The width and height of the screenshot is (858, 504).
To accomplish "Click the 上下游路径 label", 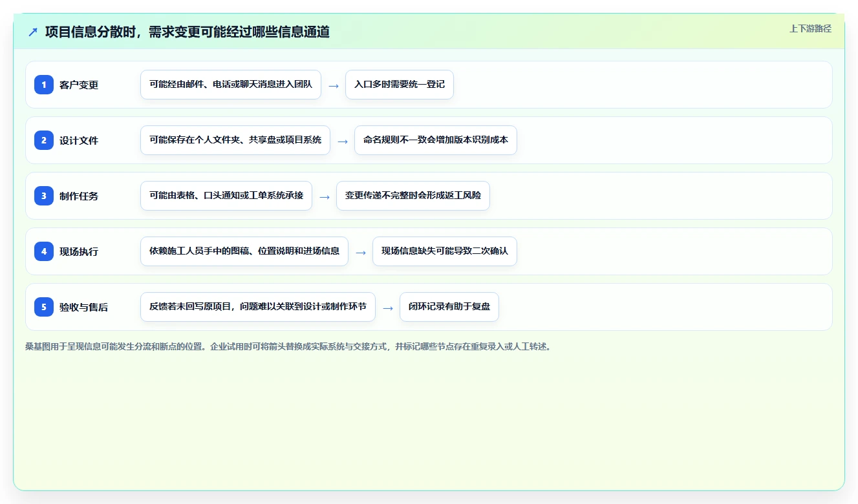I will pos(810,28).
